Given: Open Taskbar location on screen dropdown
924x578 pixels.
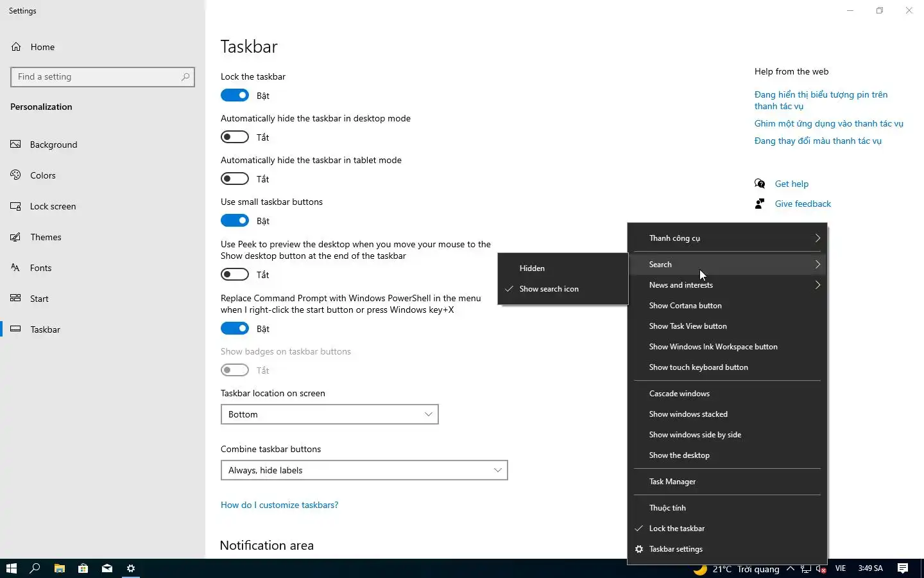Looking at the screenshot, I should point(330,414).
